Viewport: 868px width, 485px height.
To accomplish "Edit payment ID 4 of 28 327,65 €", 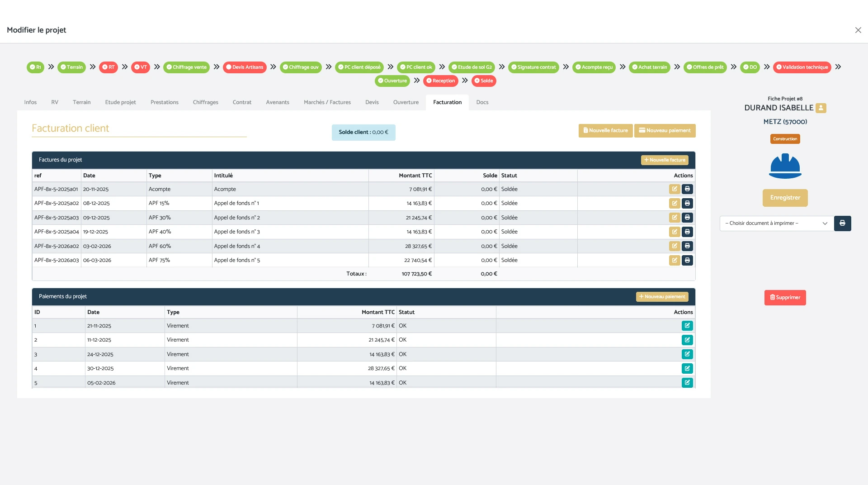I will pyautogui.click(x=687, y=369).
